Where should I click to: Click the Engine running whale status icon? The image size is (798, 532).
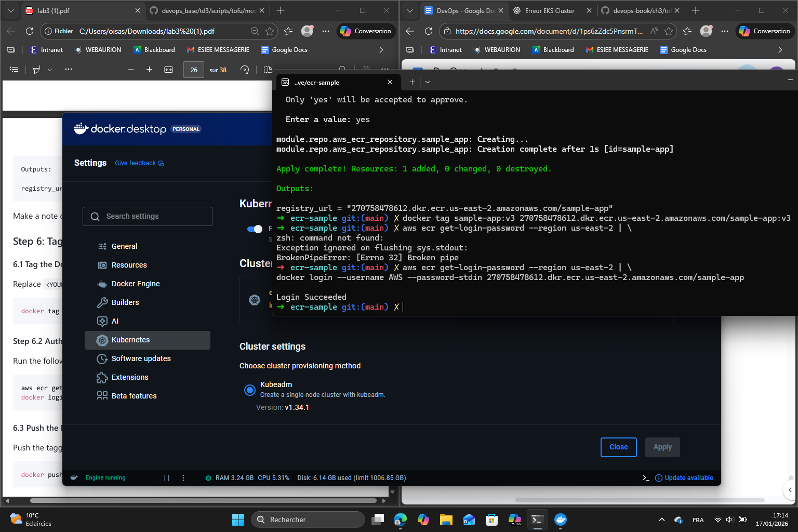[74, 477]
